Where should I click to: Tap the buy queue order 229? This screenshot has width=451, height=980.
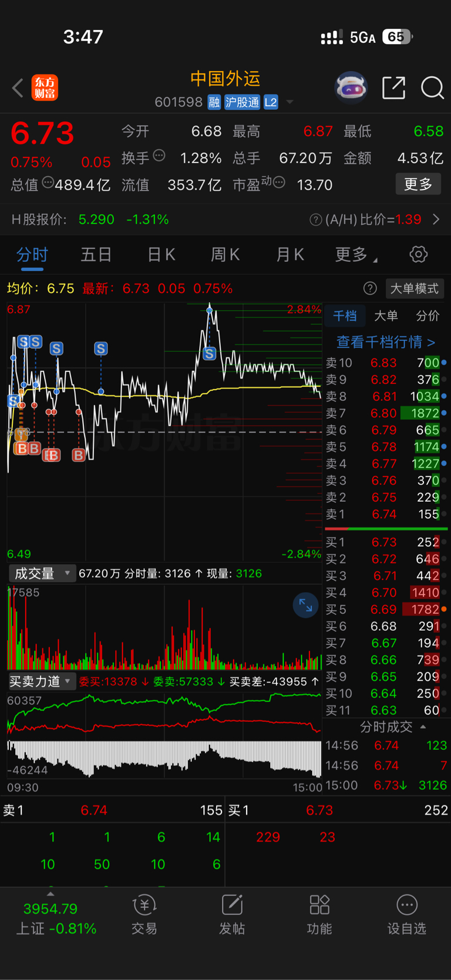pyautogui.click(x=268, y=837)
